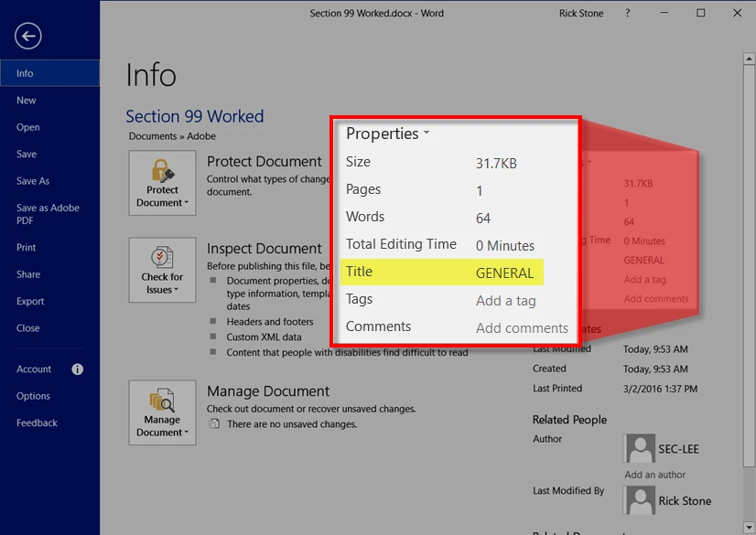Screen dimensions: 756x535
Task: Click the Adobe folder in the path
Action: pos(201,136)
